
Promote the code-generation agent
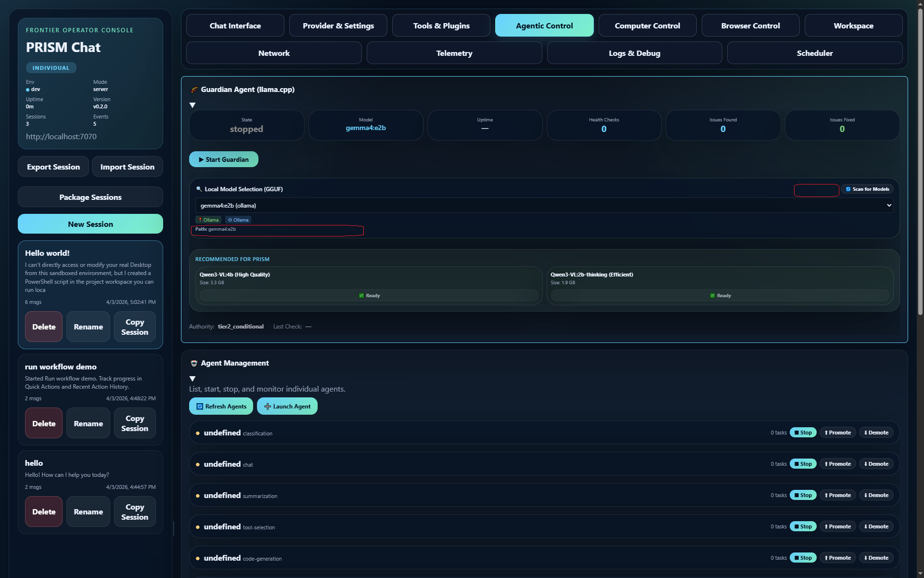click(838, 558)
